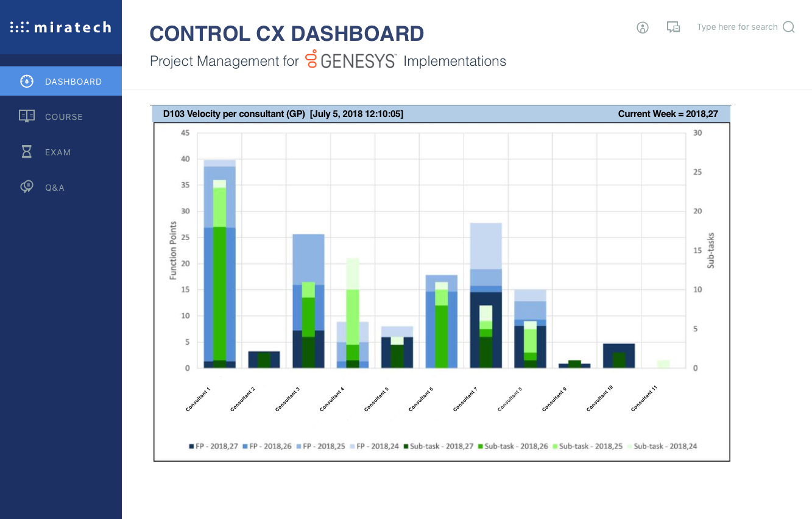Go to the Q&A menu item
The image size is (812, 519).
tap(55, 188)
